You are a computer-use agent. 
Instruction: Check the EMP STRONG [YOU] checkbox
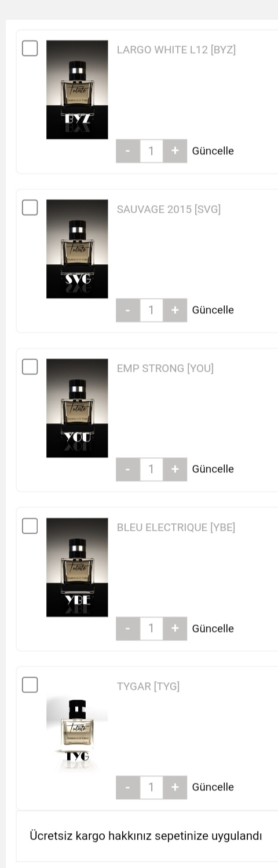tap(30, 366)
